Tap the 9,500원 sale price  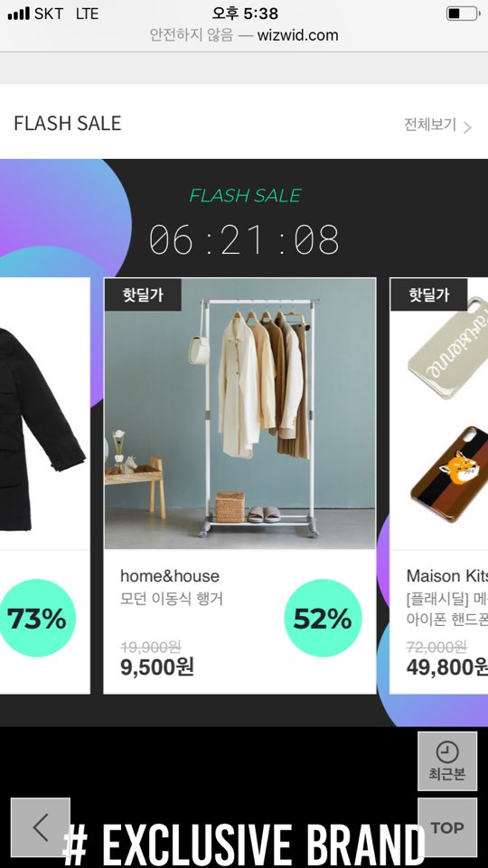pos(156,667)
